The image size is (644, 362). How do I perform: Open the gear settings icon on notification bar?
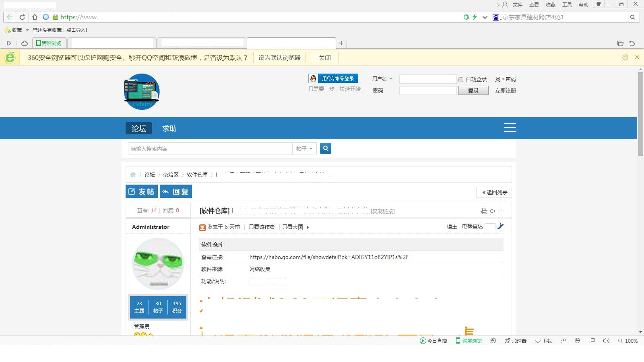pyautogui.click(x=625, y=58)
